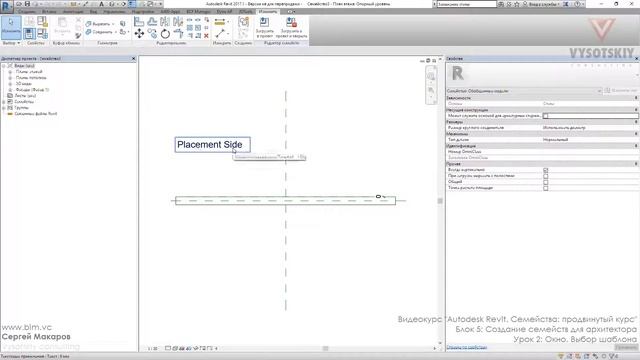Click the Measure Between Points icon
This screenshot has height=360, width=640.
tap(220, 33)
